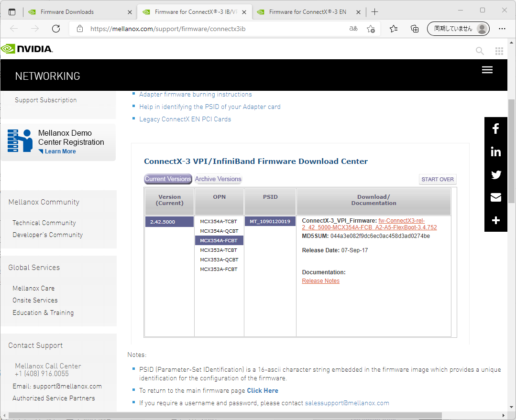Open browser settings ellipsis menu
This screenshot has width=516, height=420.
coord(502,29)
